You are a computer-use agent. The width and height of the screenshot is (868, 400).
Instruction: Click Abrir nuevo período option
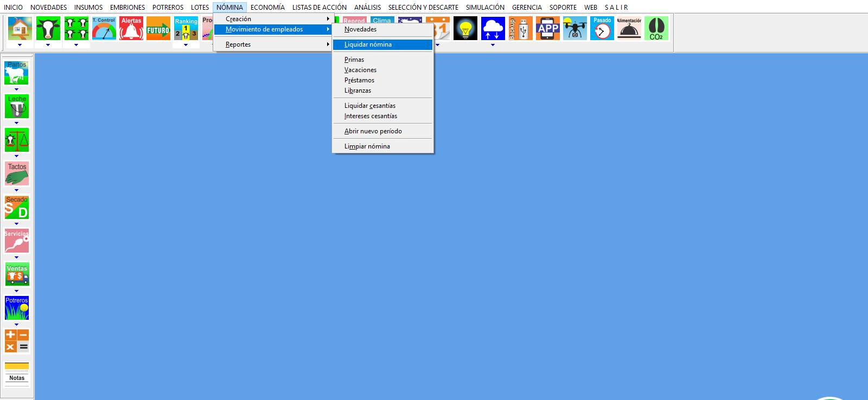373,131
